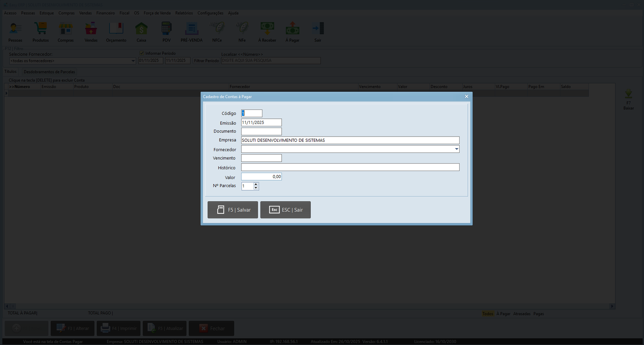Click the Vencimento date field

pyautogui.click(x=261, y=158)
